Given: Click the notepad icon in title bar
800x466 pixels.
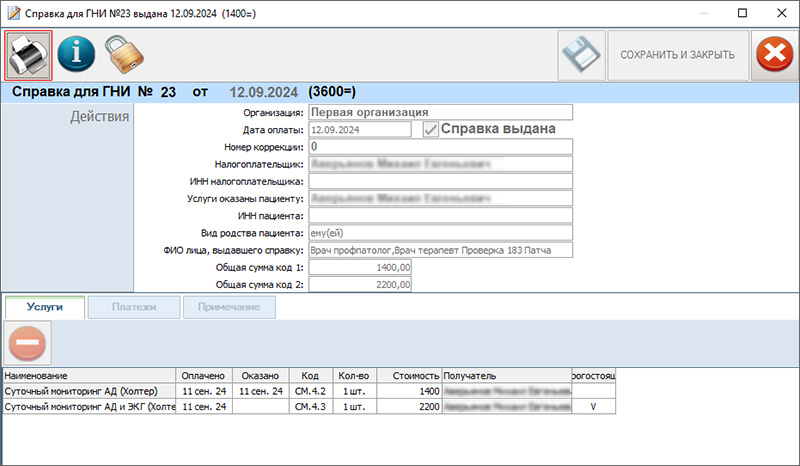Looking at the screenshot, I should 13,14.
